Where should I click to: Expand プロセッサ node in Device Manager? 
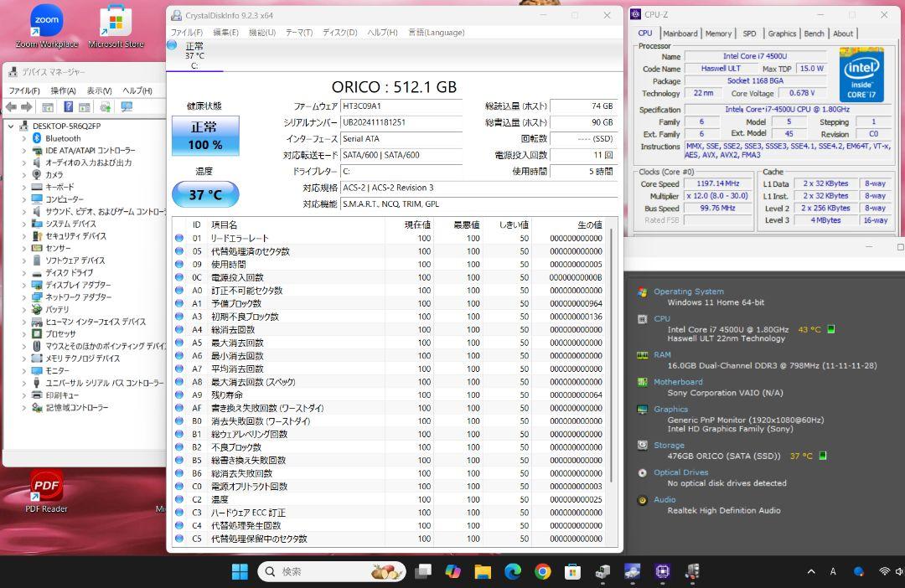tap(23, 334)
